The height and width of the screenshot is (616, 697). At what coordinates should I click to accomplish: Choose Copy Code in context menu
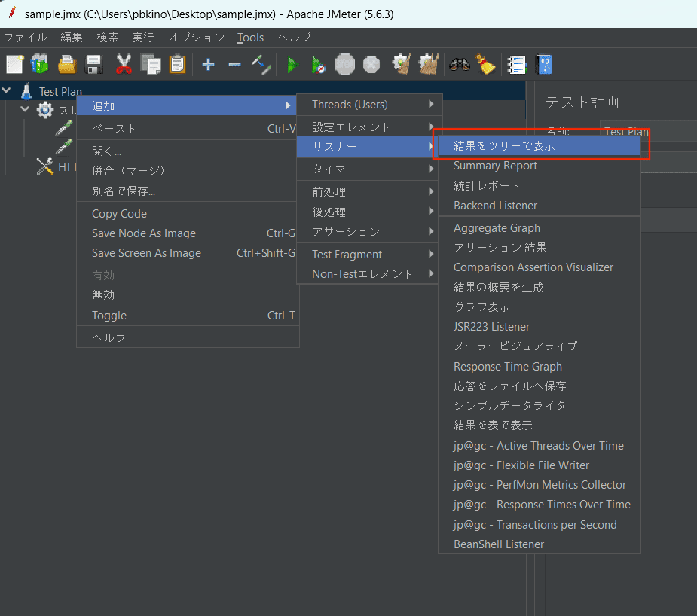pos(187,214)
